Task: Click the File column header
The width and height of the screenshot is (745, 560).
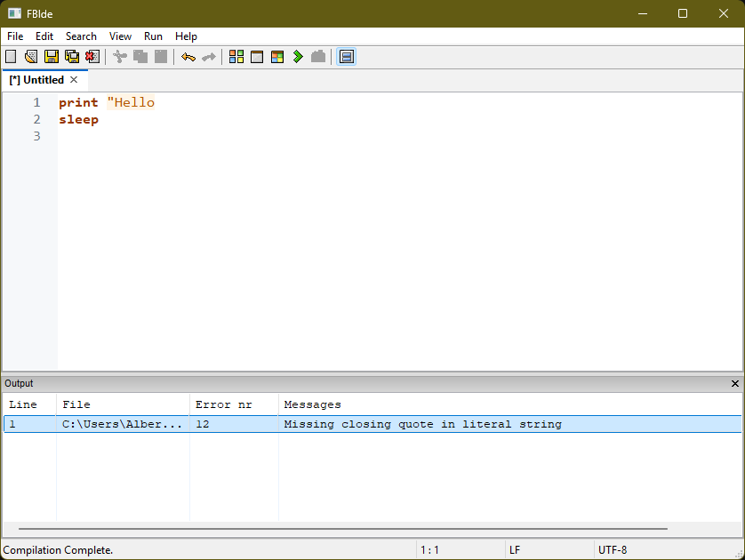Action: [123, 404]
